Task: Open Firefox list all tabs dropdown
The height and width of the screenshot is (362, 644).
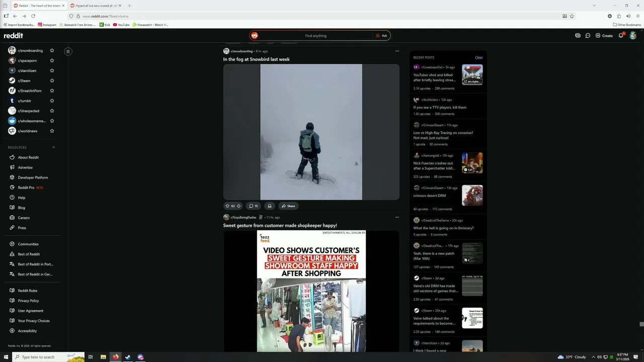Action: (594, 6)
